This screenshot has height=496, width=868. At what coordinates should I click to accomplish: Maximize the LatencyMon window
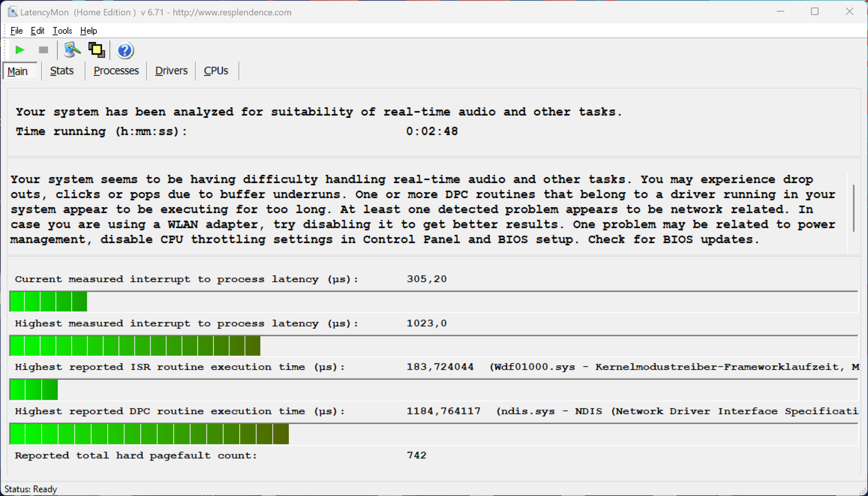(x=815, y=12)
